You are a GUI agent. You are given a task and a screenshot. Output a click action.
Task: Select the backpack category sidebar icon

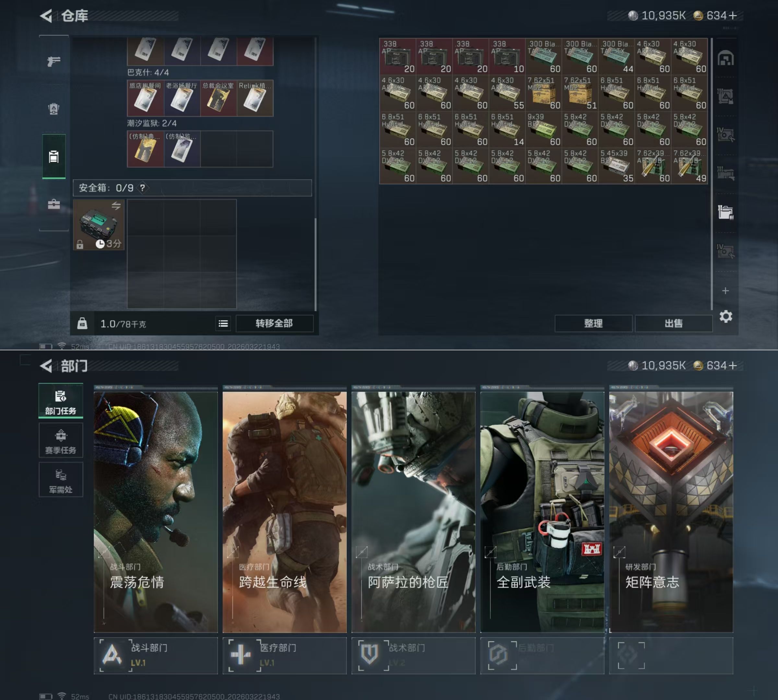coord(54,109)
